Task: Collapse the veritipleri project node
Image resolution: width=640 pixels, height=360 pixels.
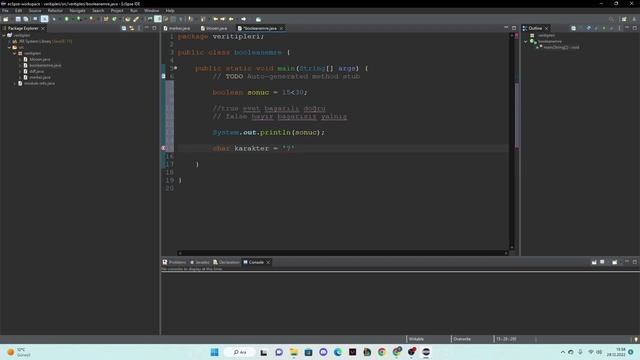Action: pyautogui.click(x=4, y=36)
